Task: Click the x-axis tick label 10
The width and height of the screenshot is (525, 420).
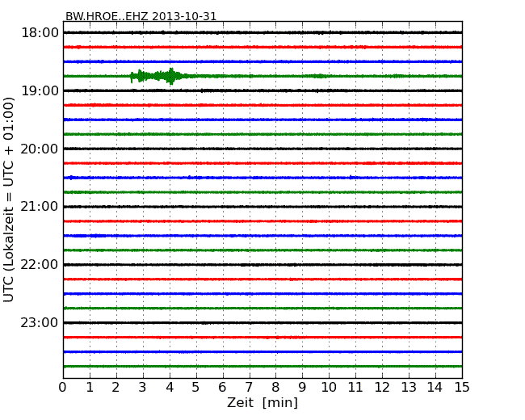Action: tap(329, 388)
